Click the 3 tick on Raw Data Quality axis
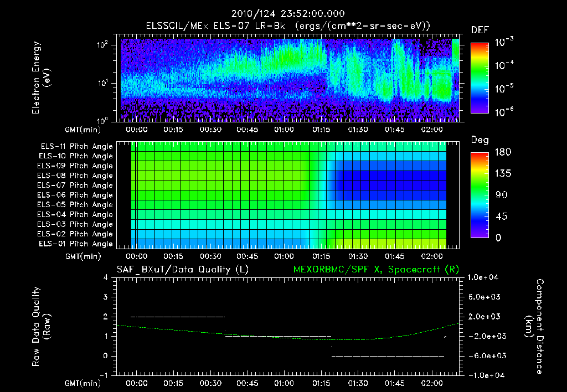Viewport: 567px width, 392px height. click(x=106, y=297)
